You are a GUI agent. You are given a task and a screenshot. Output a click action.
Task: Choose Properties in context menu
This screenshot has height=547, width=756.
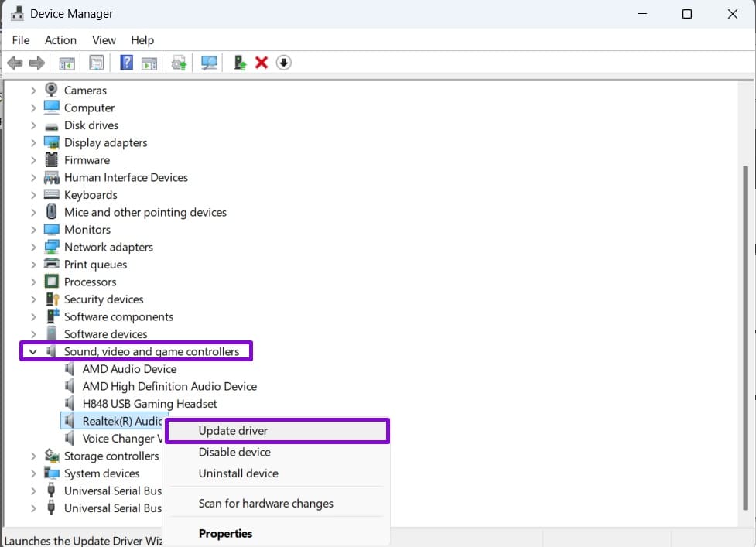click(x=277, y=534)
